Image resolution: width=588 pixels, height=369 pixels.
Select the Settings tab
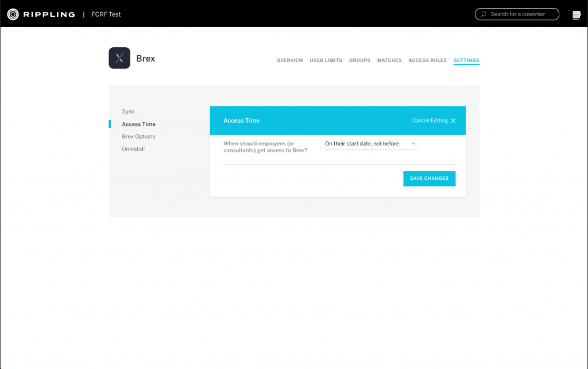(x=466, y=60)
